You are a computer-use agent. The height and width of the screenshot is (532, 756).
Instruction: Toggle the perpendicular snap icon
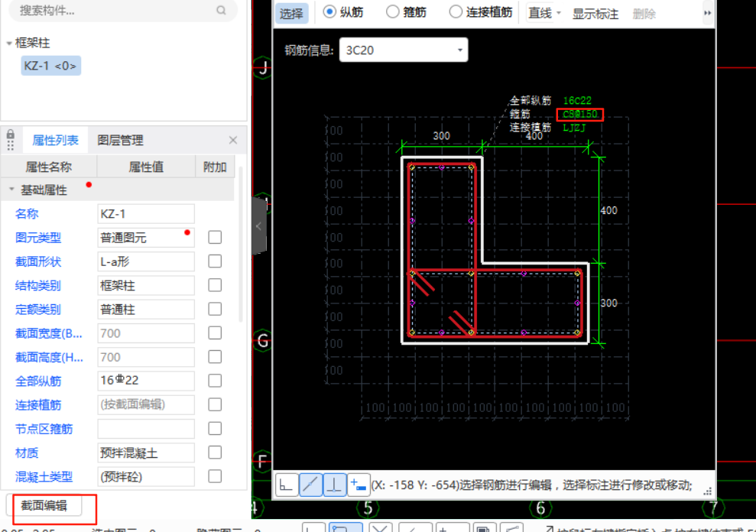tap(334, 485)
